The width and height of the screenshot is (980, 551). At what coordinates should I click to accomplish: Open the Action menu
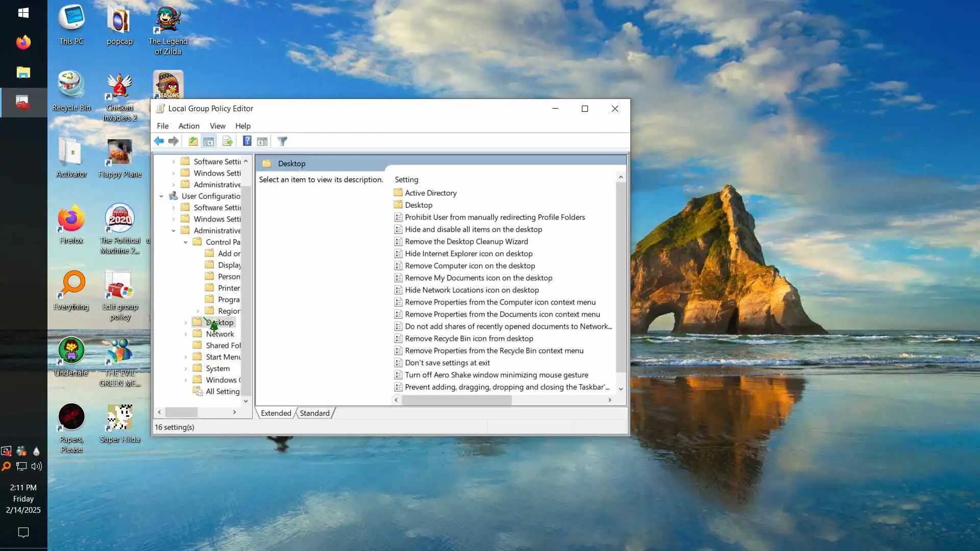[188, 126]
